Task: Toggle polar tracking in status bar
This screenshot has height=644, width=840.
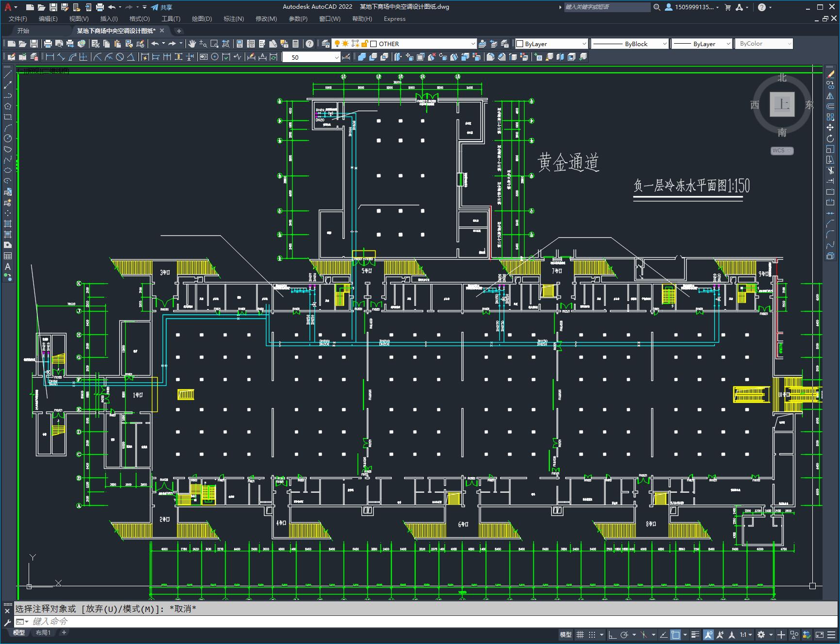Action: (x=625, y=634)
